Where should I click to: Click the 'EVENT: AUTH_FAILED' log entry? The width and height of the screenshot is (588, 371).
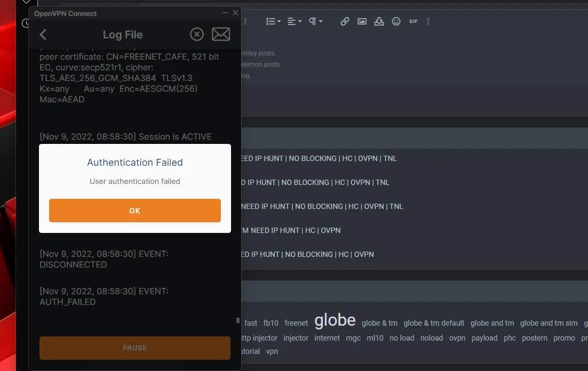point(104,296)
